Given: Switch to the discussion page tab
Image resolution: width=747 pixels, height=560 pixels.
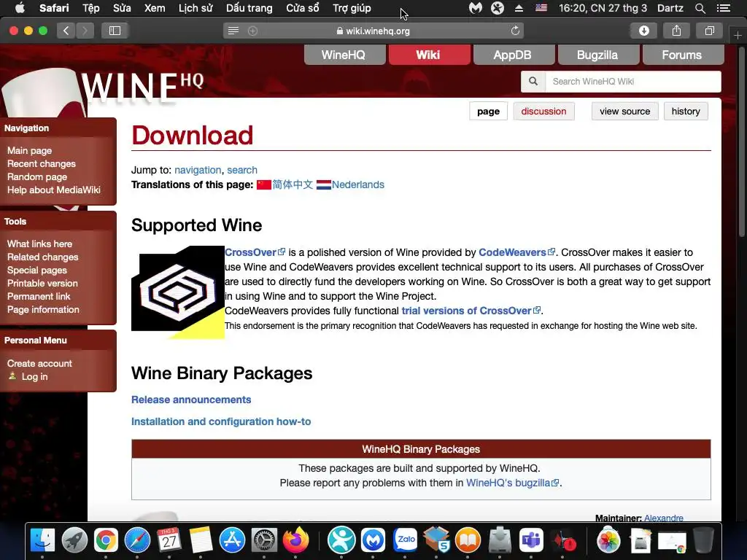Looking at the screenshot, I should (x=543, y=112).
